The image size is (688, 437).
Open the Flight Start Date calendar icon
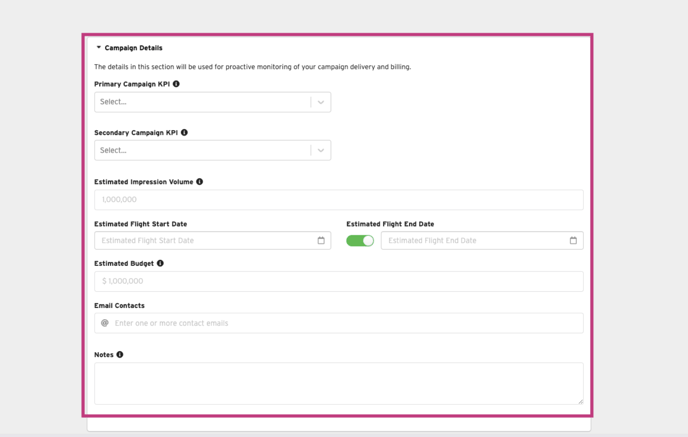click(321, 241)
